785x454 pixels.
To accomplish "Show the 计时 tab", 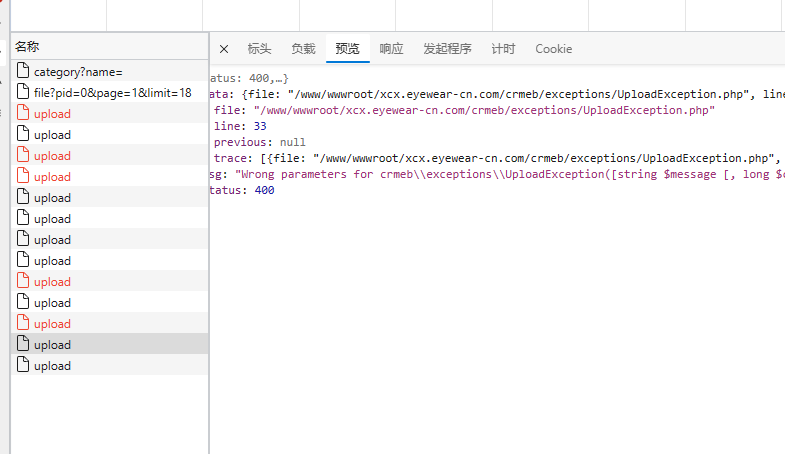I will (x=503, y=49).
